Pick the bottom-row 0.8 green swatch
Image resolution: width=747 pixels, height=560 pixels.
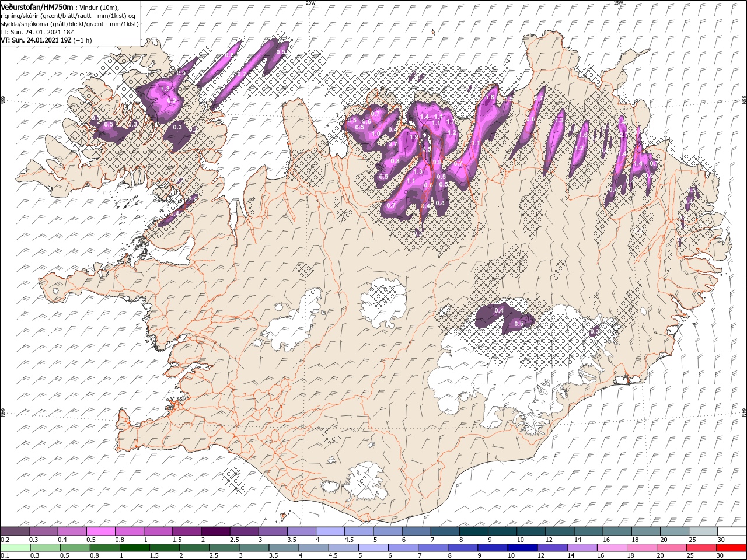pyautogui.click(x=104, y=548)
